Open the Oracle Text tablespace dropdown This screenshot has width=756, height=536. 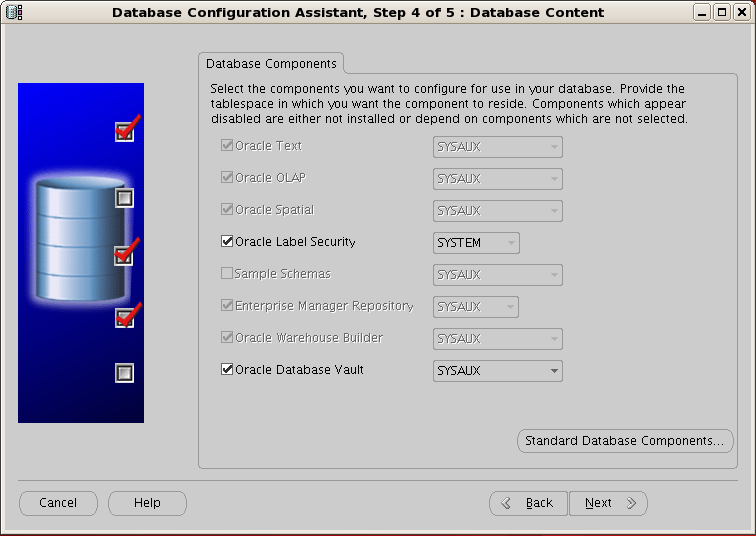tap(498, 147)
